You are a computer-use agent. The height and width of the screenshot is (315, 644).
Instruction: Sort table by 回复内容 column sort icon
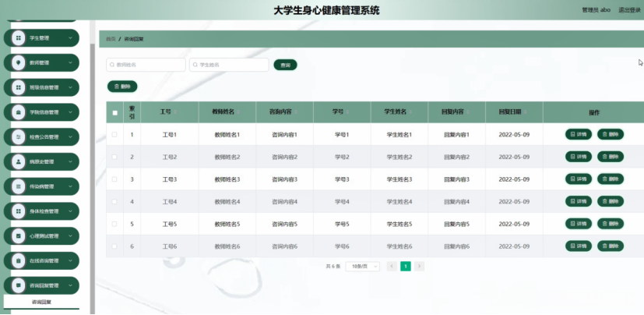pos(468,111)
